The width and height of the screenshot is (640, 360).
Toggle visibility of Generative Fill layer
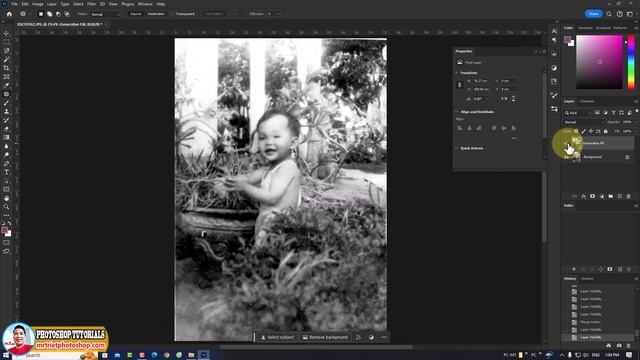(x=567, y=143)
